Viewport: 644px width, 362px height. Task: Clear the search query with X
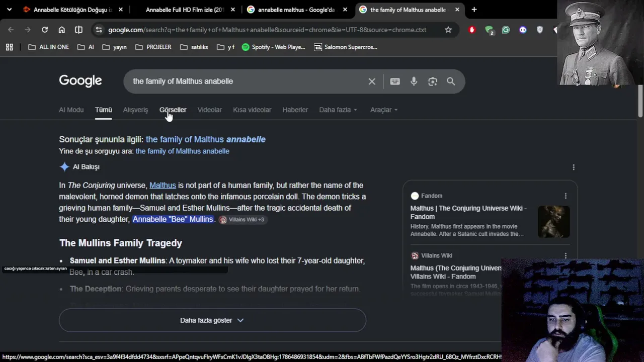click(372, 81)
